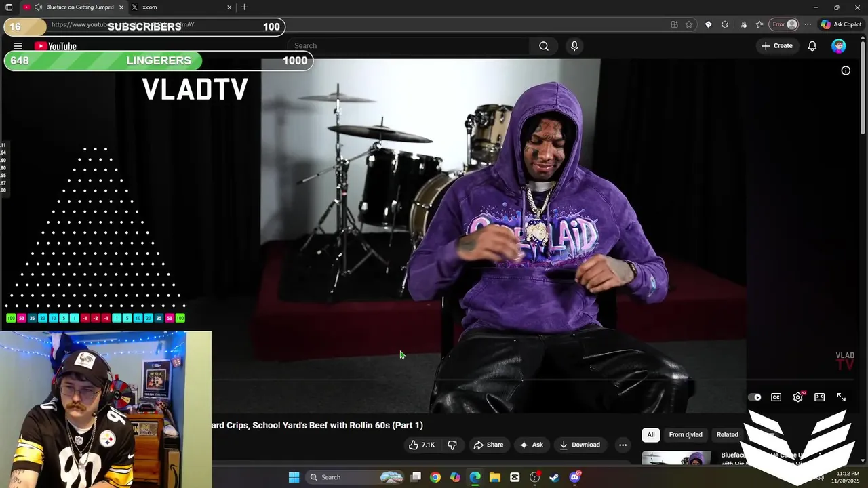
Task: Open Ask Copilot
Action: click(x=841, y=24)
